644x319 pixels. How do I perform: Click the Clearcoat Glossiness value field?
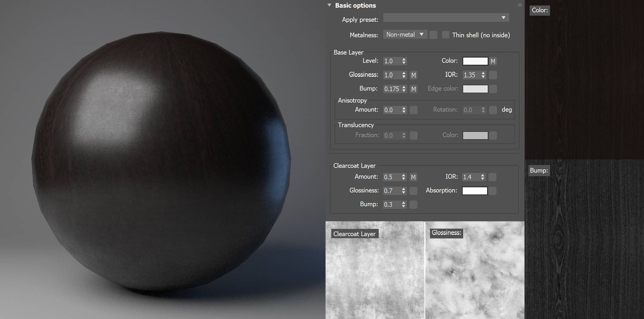tap(391, 191)
